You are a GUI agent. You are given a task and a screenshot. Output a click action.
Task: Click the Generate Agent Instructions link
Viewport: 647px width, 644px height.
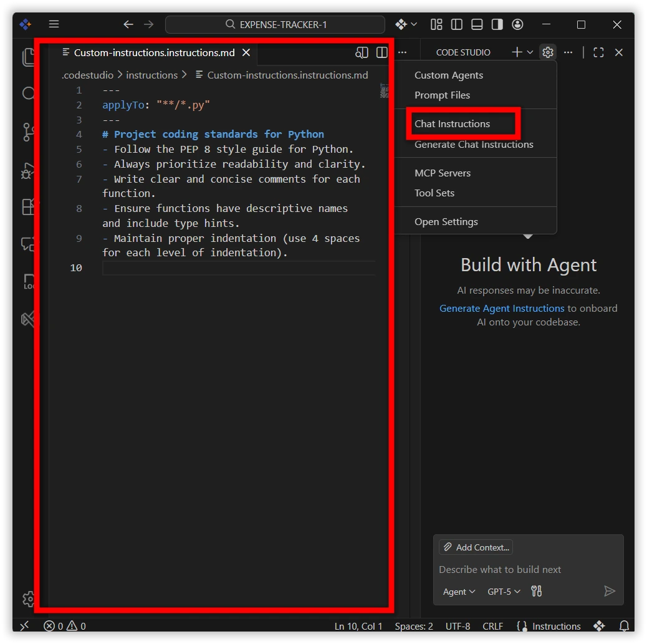(502, 308)
